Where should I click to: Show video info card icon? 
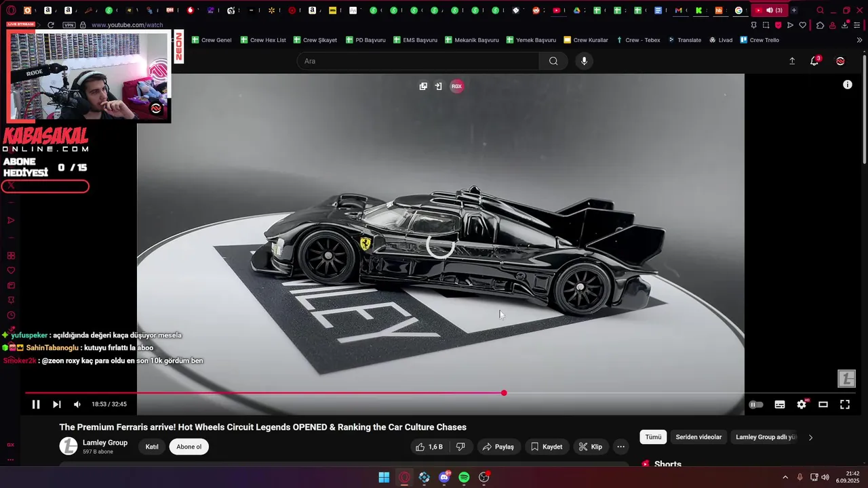click(x=848, y=85)
